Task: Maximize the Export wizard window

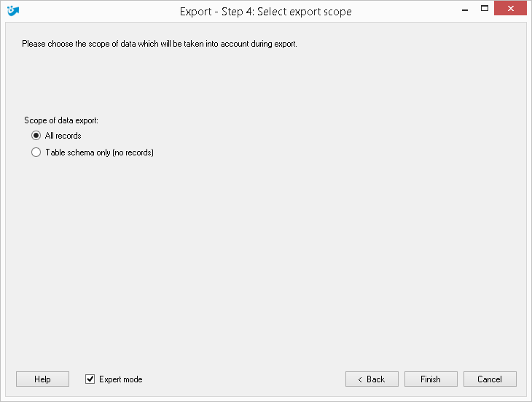Action: (485, 9)
